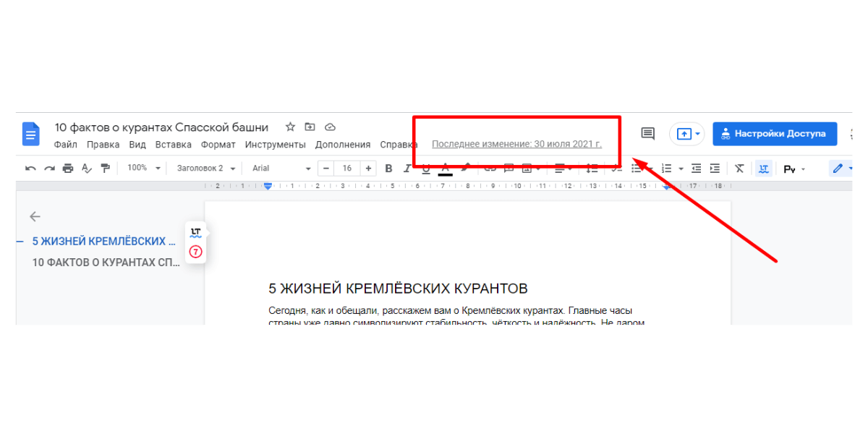Screen dimensions: 868x434
Task: Click the print icon
Action: (x=68, y=169)
